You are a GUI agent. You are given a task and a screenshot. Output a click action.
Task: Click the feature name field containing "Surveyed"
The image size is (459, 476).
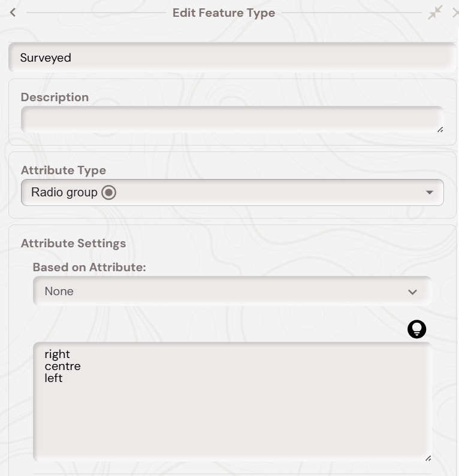[232, 58]
